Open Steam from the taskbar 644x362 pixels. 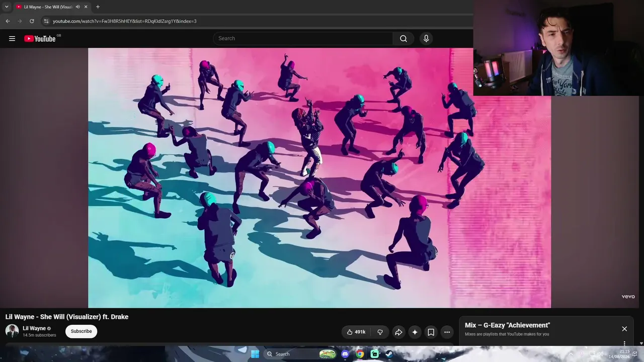pyautogui.click(x=389, y=354)
